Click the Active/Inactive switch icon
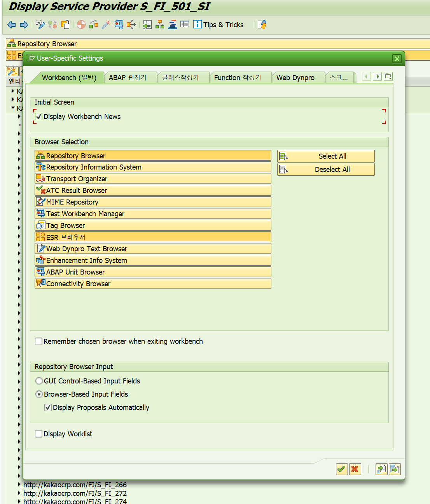The height and width of the screenshot is (504, 430). tap(53, 25)
